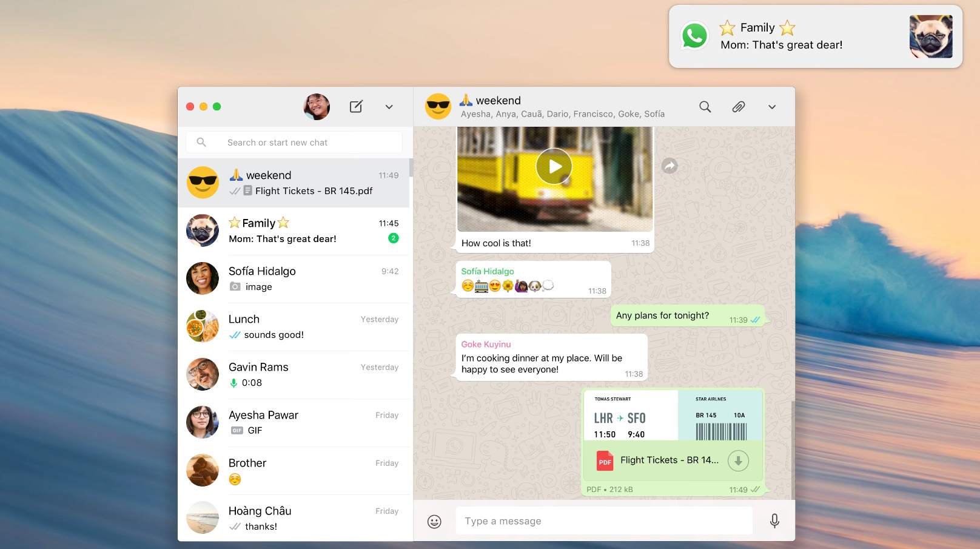Start recording a voice message
The height and width of the screenshot is (549, 980).
click(774, 521)
